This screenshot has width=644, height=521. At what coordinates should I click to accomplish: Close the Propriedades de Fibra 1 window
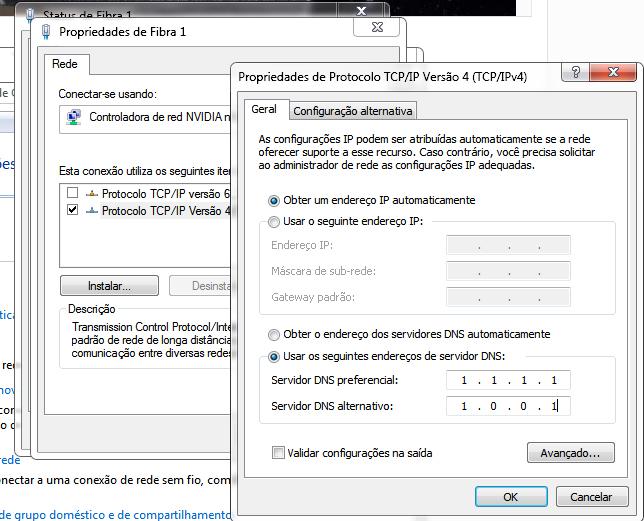tap(377, 28)
